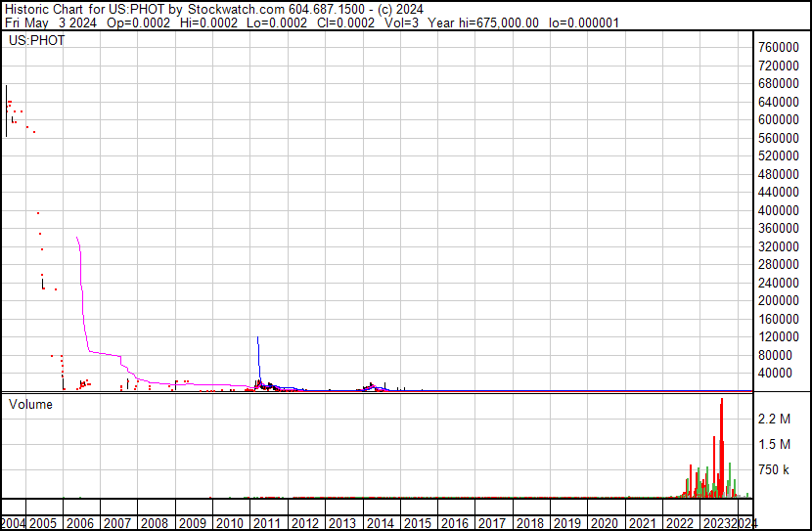
Task: Click the 320000 price axis value
Action: [779, 246]
